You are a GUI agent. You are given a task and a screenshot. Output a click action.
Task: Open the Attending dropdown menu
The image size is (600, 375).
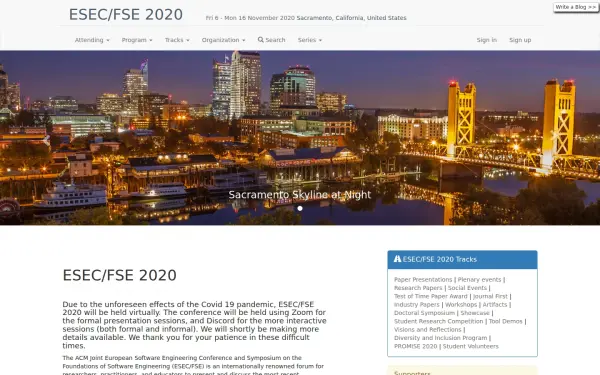point(92,40)
